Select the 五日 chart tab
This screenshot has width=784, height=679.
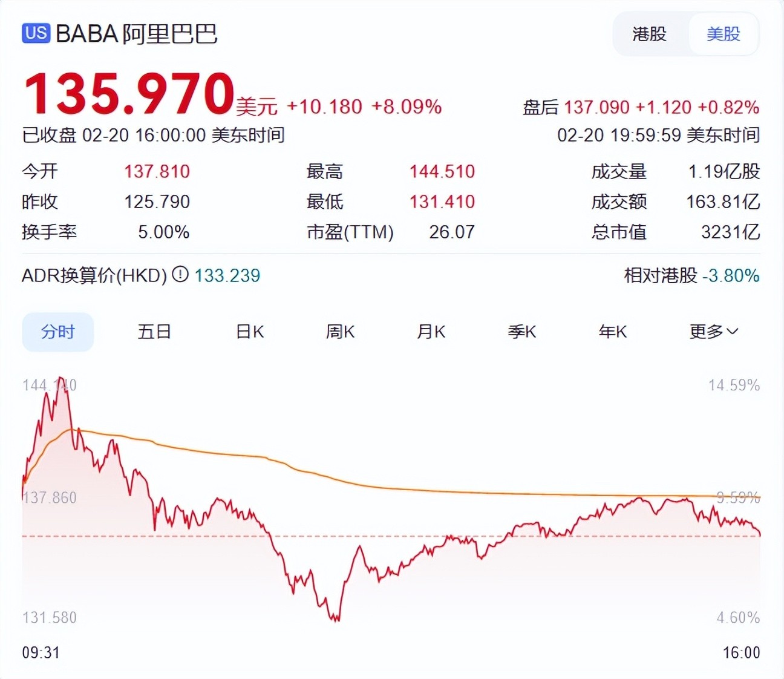(154, 332)
